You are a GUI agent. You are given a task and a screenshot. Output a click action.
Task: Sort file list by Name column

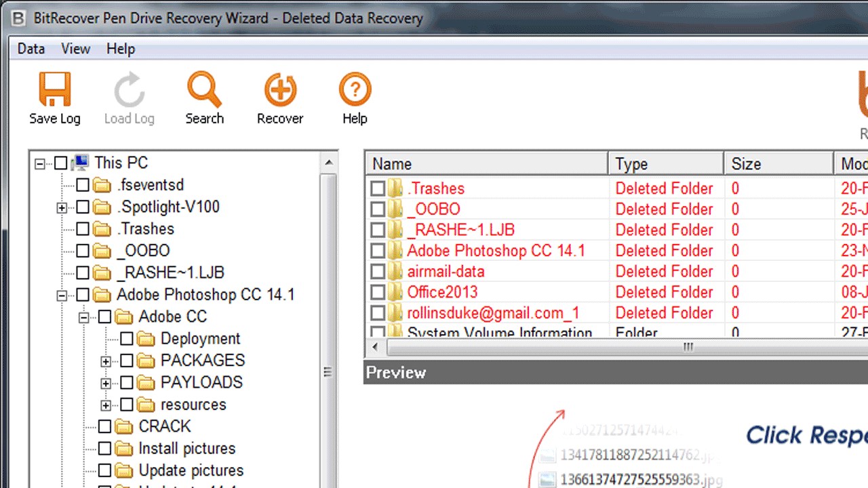[486, 163]
